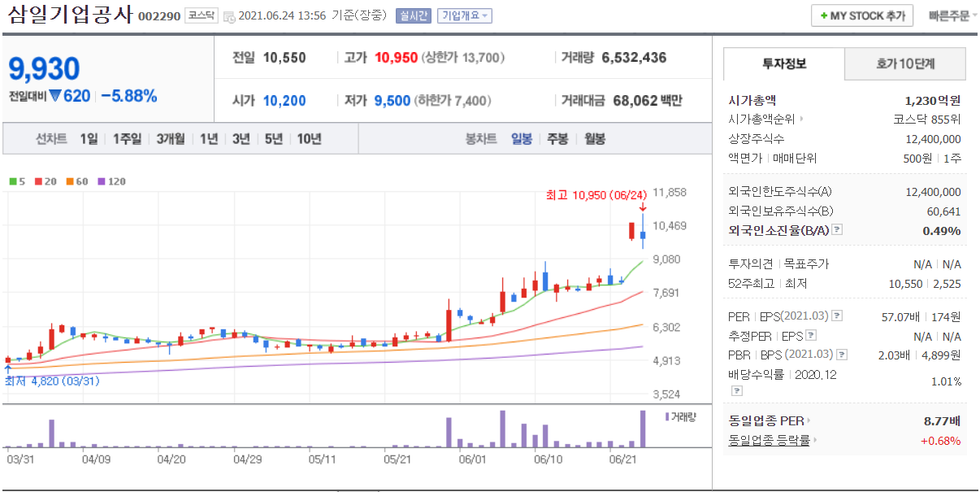The height and width of the screenshot is (492, 980).
Task: Click the 06/24 candlestick on the chart
Action: tap(643, 232)
